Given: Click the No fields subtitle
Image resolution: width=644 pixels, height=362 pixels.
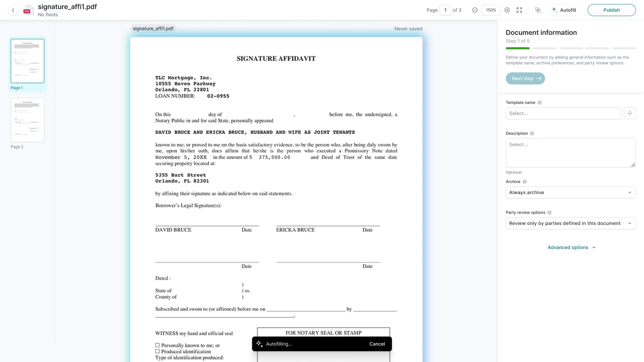Looking at the screenshot, I should tap(48, 15).
